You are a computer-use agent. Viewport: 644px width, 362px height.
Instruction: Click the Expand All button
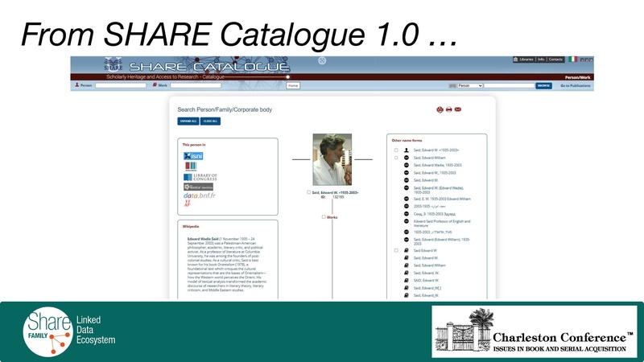[188, 121]
